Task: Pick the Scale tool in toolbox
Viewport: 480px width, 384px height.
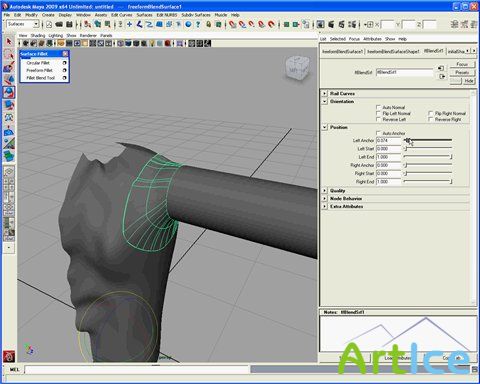Action: pos(9,105)
